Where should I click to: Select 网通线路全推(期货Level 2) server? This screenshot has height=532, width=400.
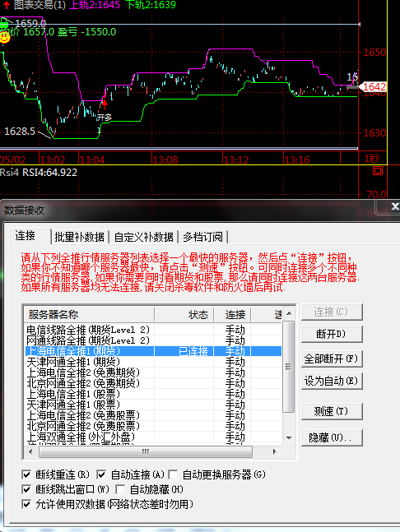coord(153,340)
